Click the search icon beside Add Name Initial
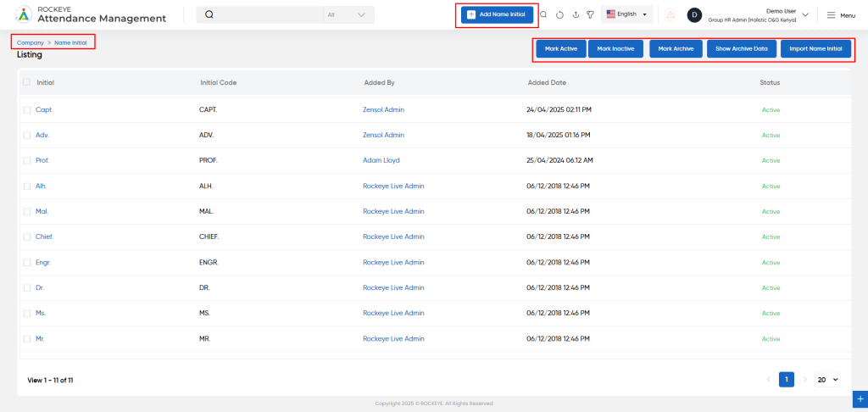The image size is (868, 412). [x=543, y=15]
